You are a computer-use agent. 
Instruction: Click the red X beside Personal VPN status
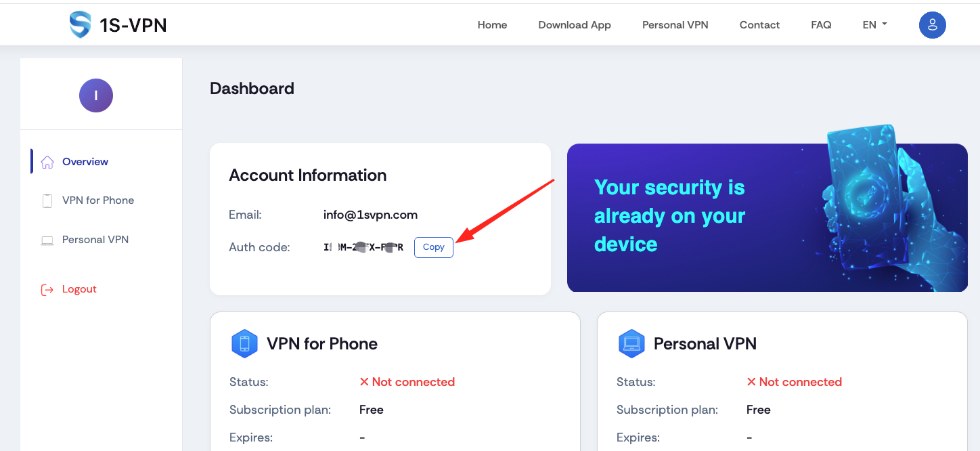pyautogui.click(x=751, y=381)
